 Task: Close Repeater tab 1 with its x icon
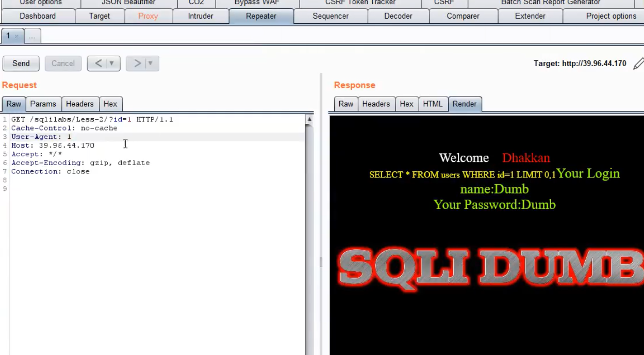[18, 36]
